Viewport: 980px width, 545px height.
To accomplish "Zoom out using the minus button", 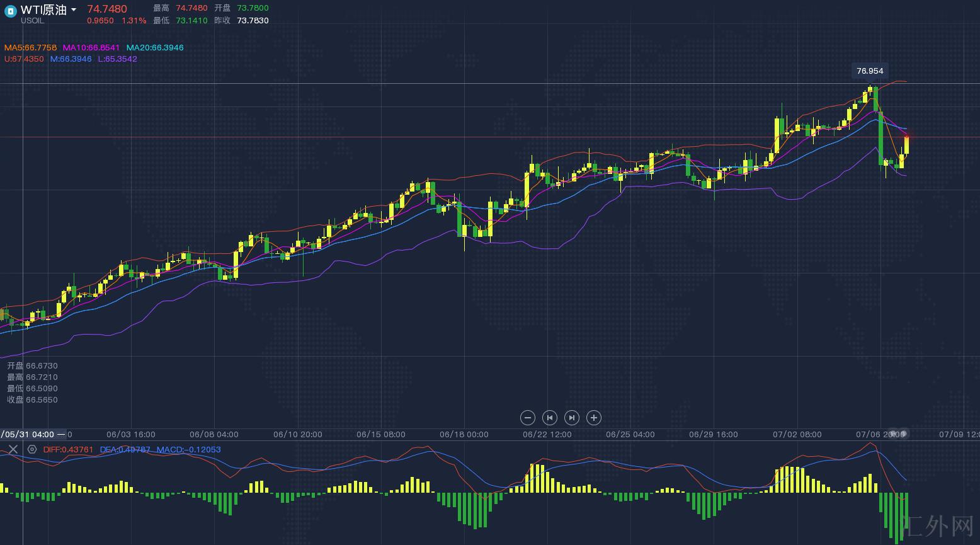I will pyautogui.click(x=528, y=418).
